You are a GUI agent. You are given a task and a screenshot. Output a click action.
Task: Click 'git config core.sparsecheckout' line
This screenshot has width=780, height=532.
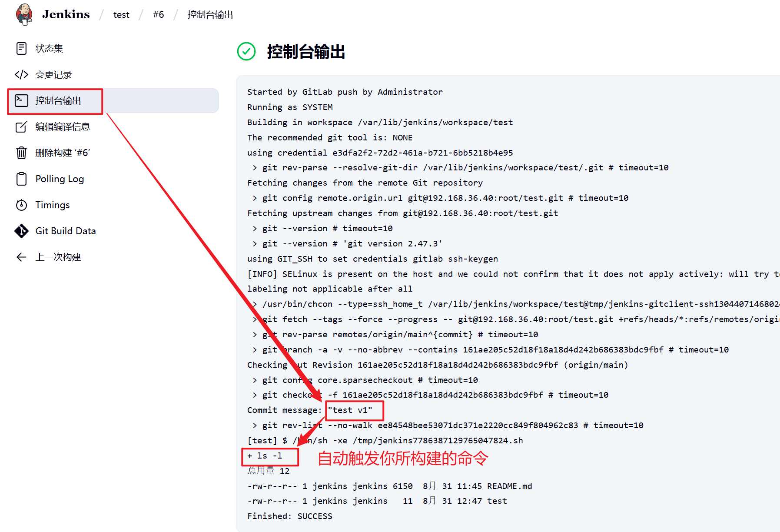[x=365, y=380]
